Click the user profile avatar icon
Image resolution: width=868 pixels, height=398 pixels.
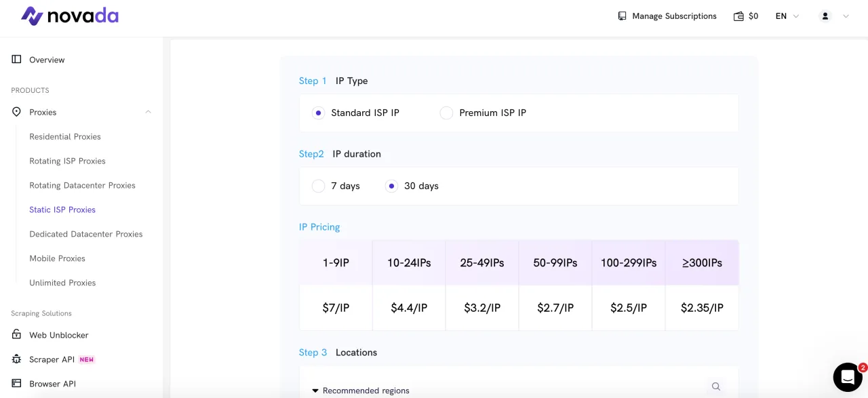pyautogui.click(x=825, y=16)
